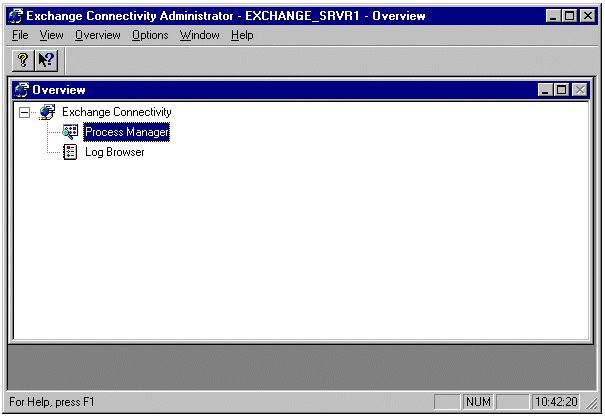
Task: Select the Process Manager label in tree
Action: pos(126,132)
